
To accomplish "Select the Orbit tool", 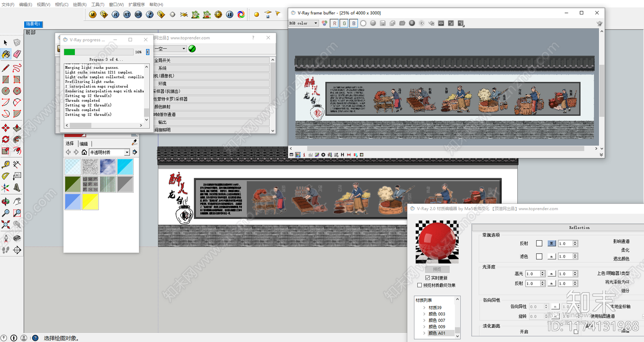I will point(6,201).
